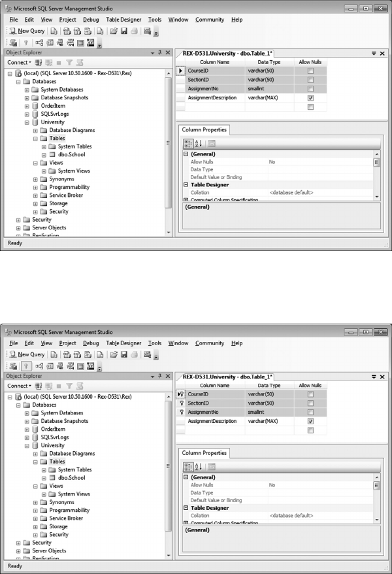This screenshot has width=392, height=574.
Task: Pin Object Explorer panel in upper window
Action: 160,53
